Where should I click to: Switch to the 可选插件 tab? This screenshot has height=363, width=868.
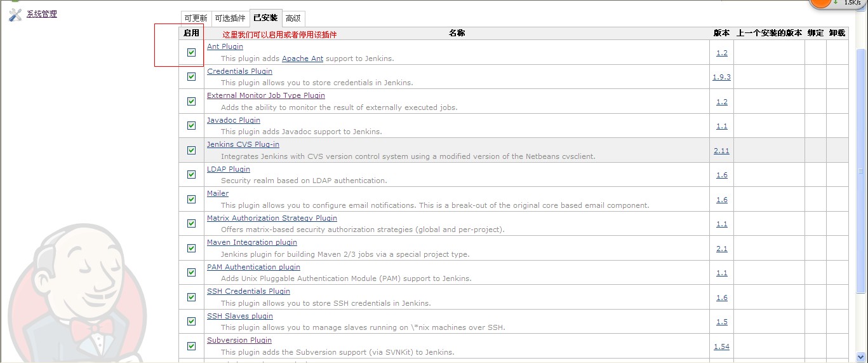click(230, 18)
